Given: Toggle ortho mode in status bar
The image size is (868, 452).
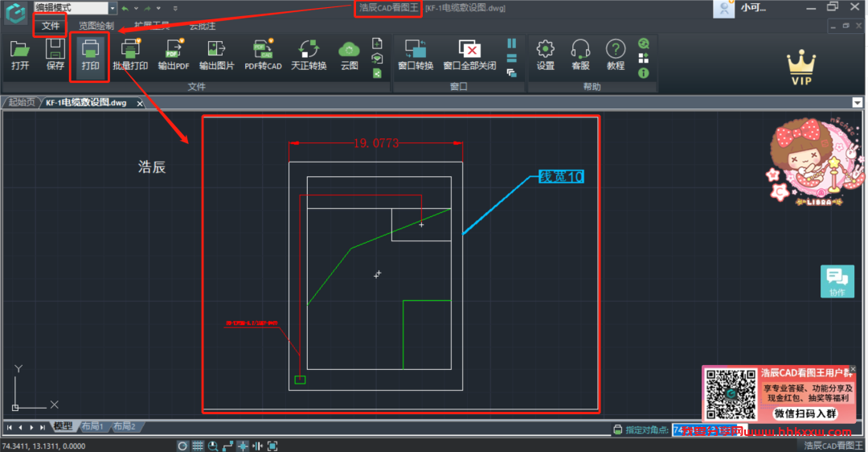Looking at the screenshot, I should point(227,446).
